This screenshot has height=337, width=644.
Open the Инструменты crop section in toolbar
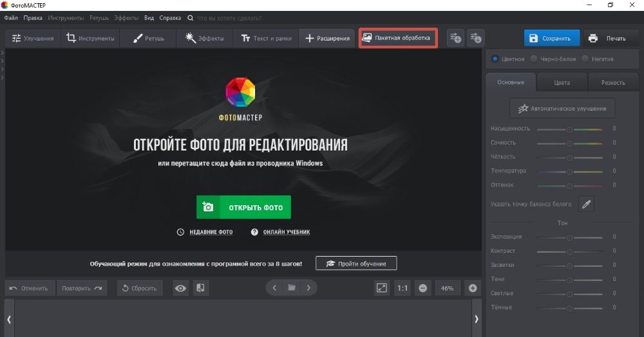(90, 38)
